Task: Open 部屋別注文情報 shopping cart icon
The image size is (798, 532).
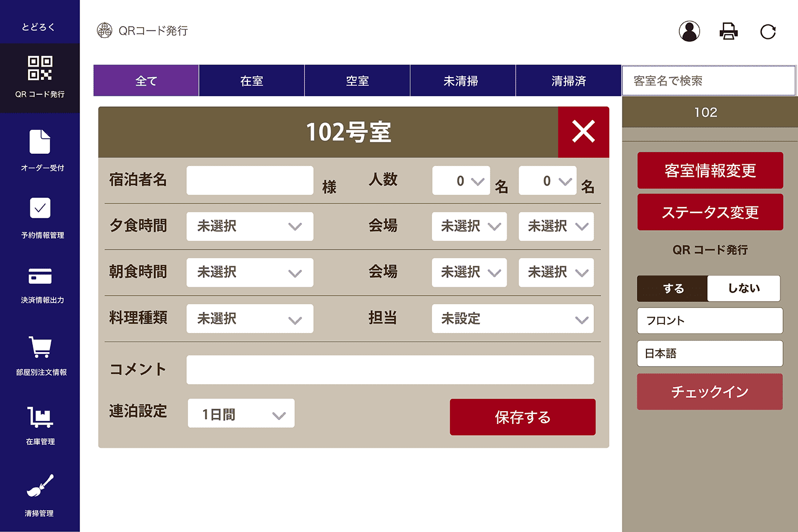Action: click(x=40, y=348)
